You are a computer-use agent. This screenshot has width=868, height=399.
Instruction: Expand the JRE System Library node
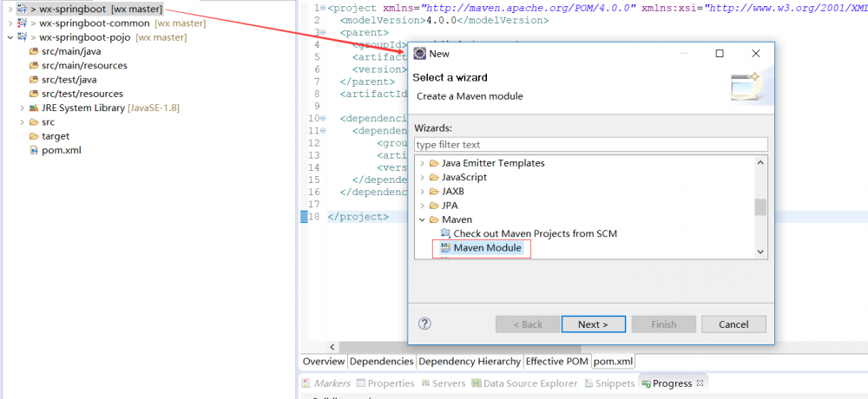(x=23, y=108)
